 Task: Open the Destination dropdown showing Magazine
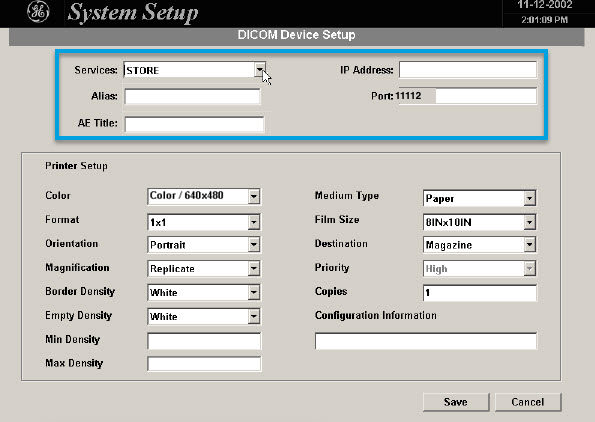click(479, 245)
